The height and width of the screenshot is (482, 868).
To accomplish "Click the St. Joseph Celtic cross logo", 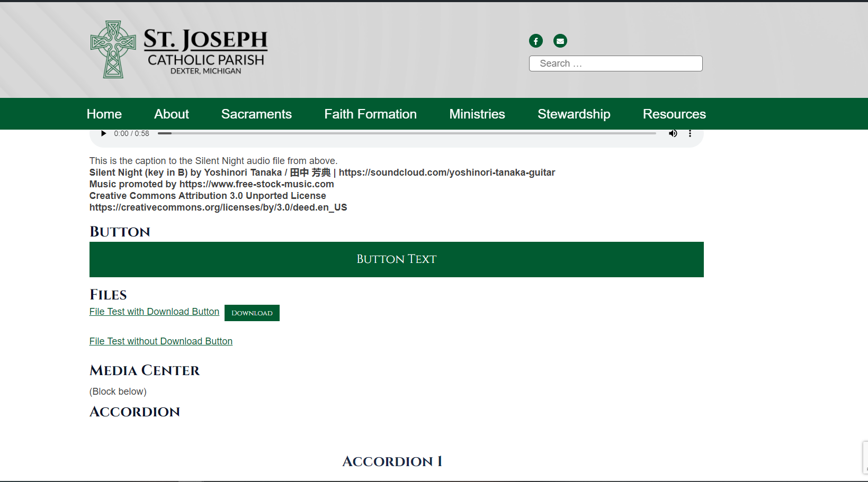I will (x=113, y=50).
